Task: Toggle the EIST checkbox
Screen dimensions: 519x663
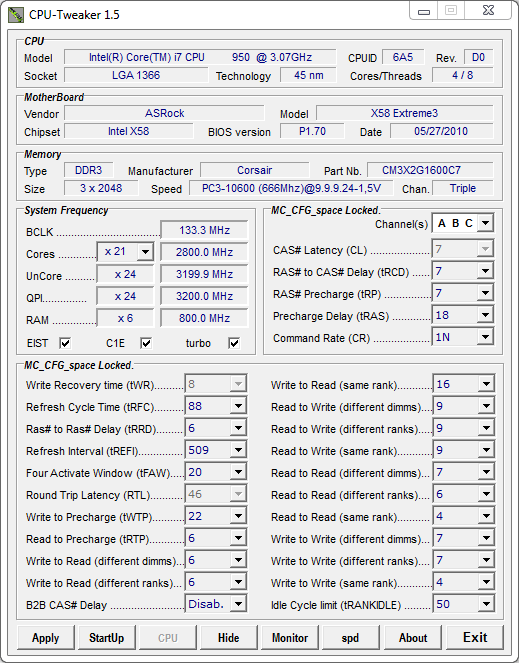Action: click(x=65, y=343)
